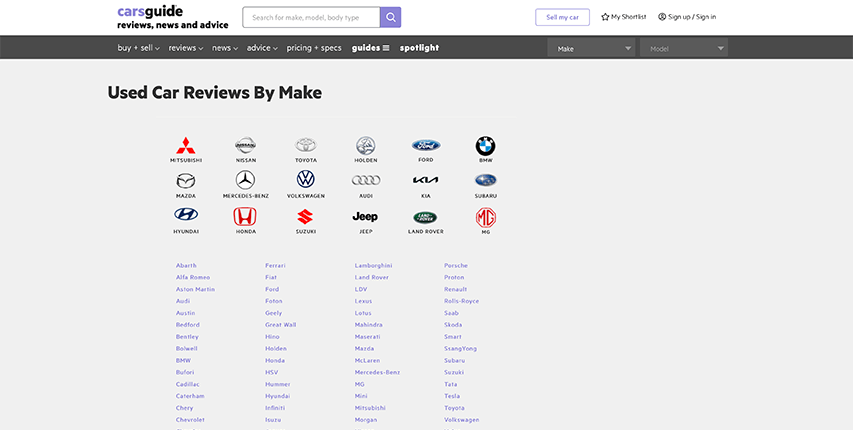Viewport: 853px width, 430px height.
Task: Open the Rolls-Royce link
Action: pos(461,301)
